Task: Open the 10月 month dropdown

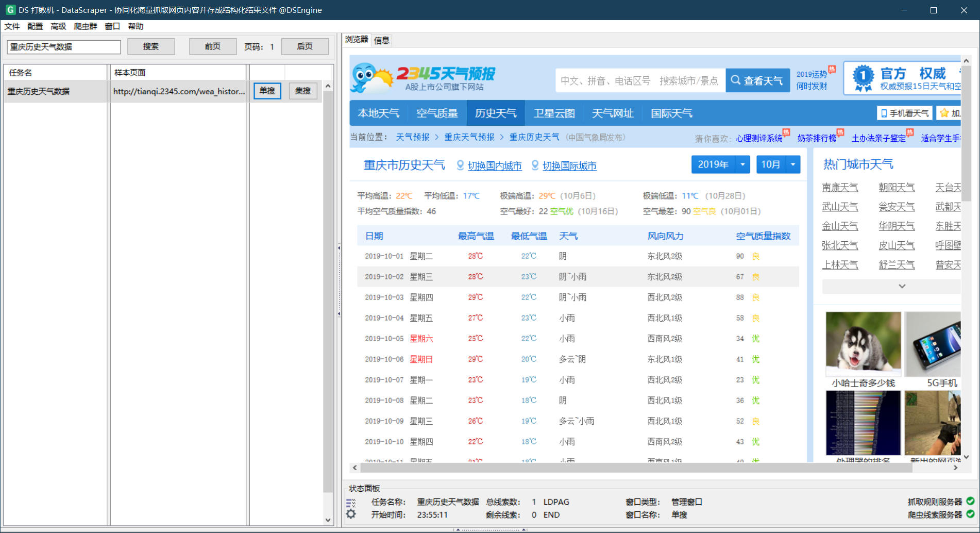Action: click(x=792, y=164)
